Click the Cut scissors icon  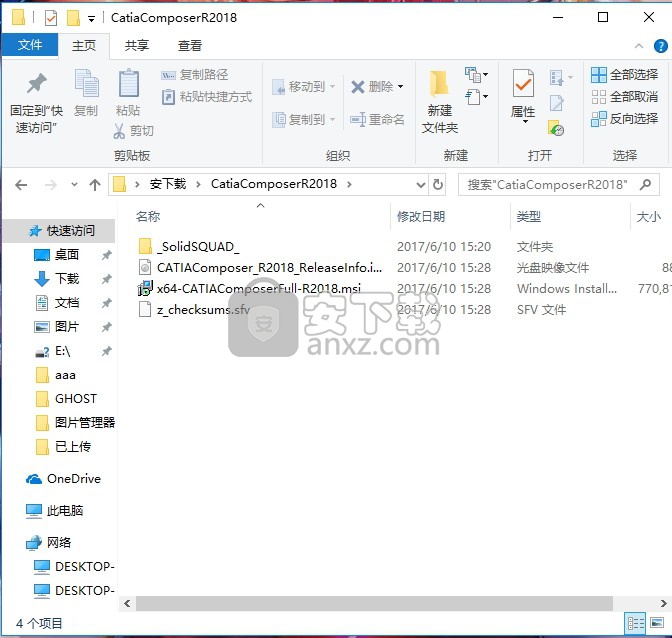(119, 131)
